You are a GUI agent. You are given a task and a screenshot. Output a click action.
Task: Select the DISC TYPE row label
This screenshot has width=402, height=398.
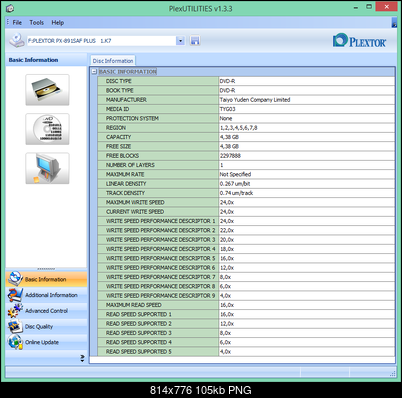point(119,81)
